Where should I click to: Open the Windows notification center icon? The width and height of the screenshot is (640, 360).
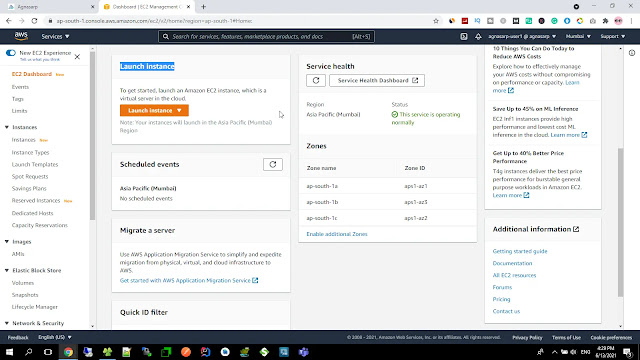pos(627,352)
